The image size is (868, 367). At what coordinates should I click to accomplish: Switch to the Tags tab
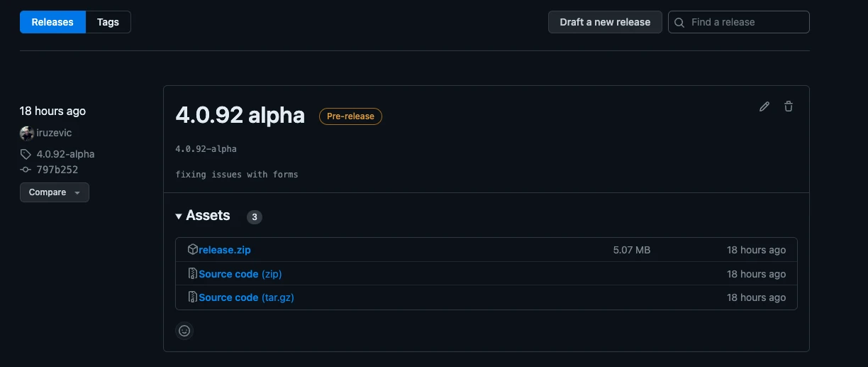108,22
